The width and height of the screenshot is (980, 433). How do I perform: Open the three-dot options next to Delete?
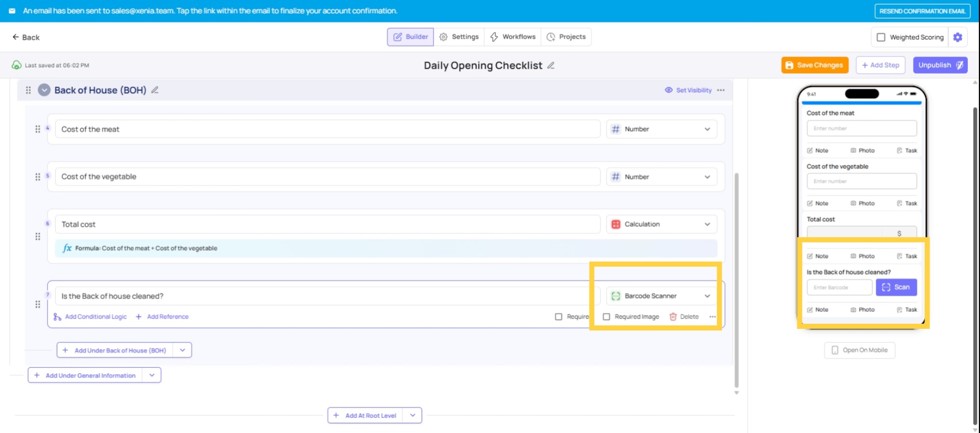coord(712,317)
